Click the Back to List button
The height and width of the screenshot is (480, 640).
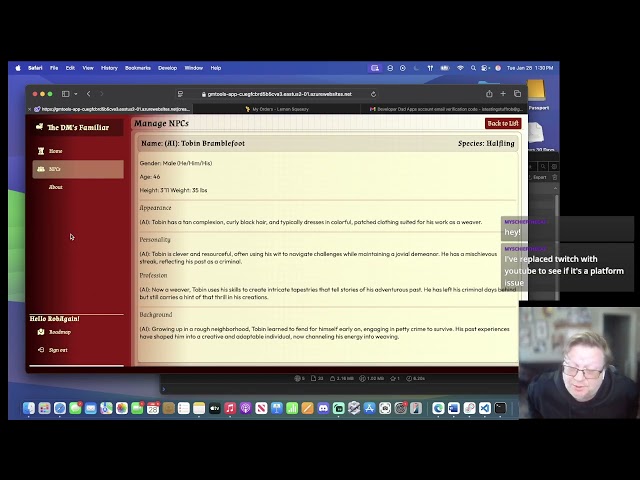click(503, 123)
